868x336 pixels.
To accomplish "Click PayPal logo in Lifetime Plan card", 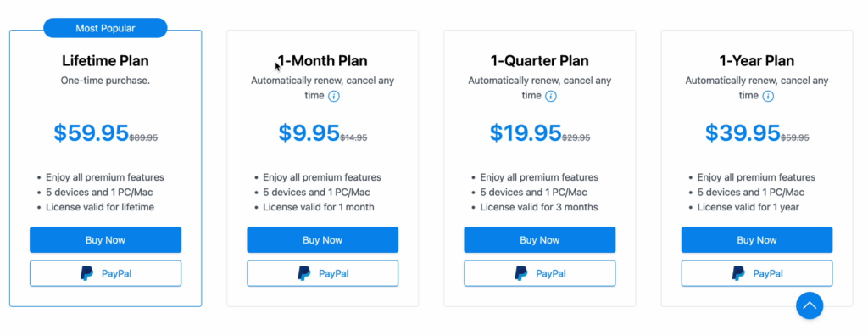I will (x=87, y=273).
